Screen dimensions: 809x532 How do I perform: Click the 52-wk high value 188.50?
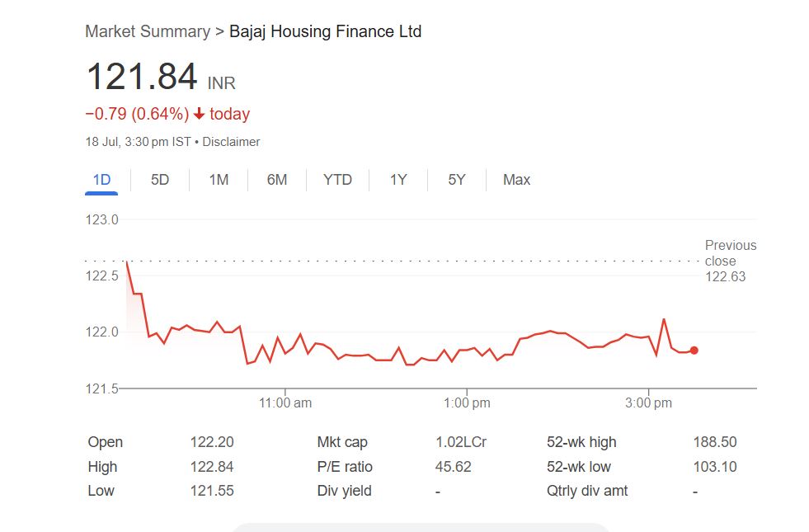click(715, 442)
